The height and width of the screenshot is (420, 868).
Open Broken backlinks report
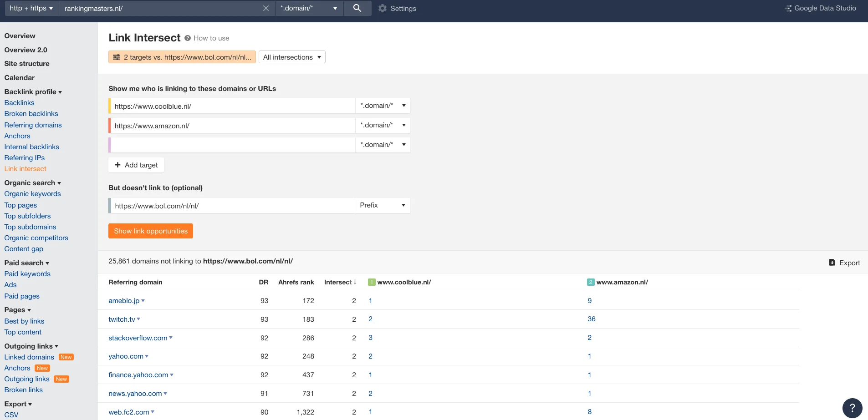(x=31, y=114)
